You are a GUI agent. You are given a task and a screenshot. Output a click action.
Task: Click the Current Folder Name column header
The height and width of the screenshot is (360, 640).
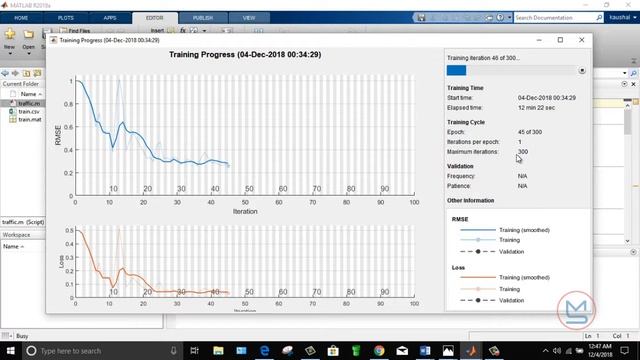pyautogui.click(x=31, y=94)
